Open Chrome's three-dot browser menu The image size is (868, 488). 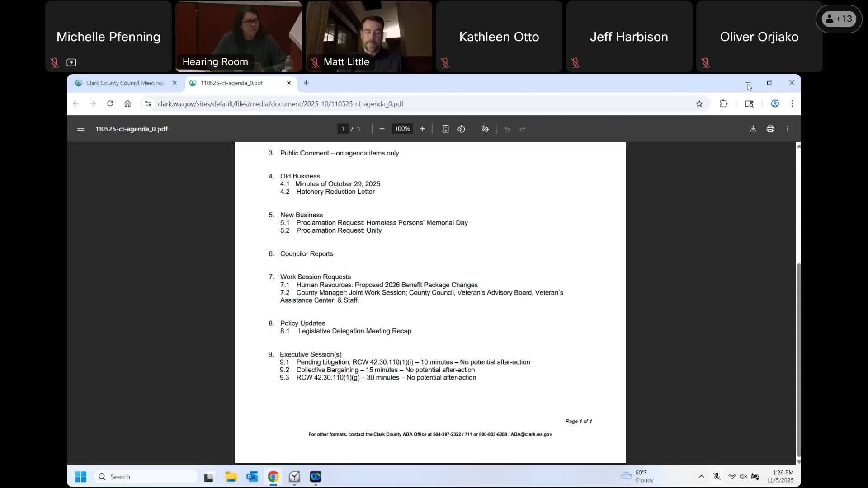(x=792, y=103)
